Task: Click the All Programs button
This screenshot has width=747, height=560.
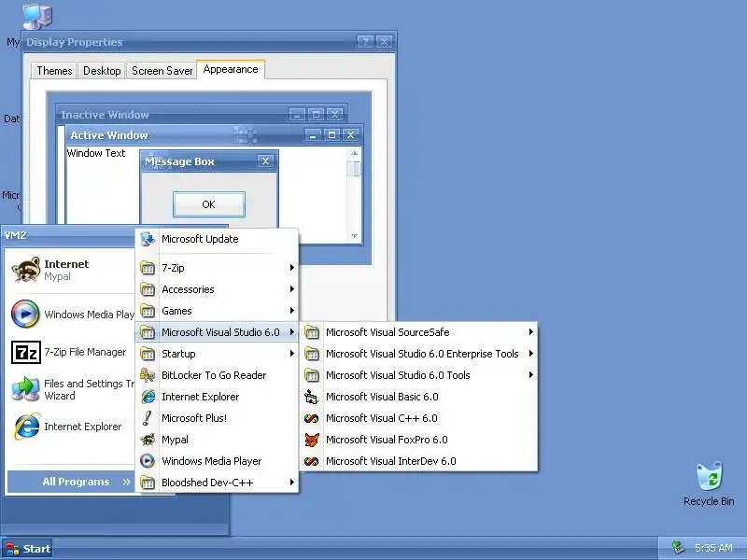Action: (71, 482)
